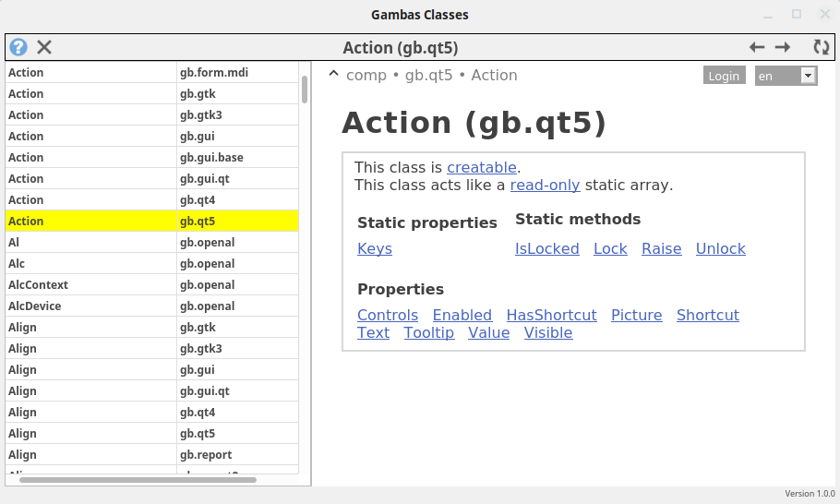Select Action row for gb.form.mdi
Image resolution: width=840 pixels, height=504 pixels.
pyautogui.click(x=152, y=72)
